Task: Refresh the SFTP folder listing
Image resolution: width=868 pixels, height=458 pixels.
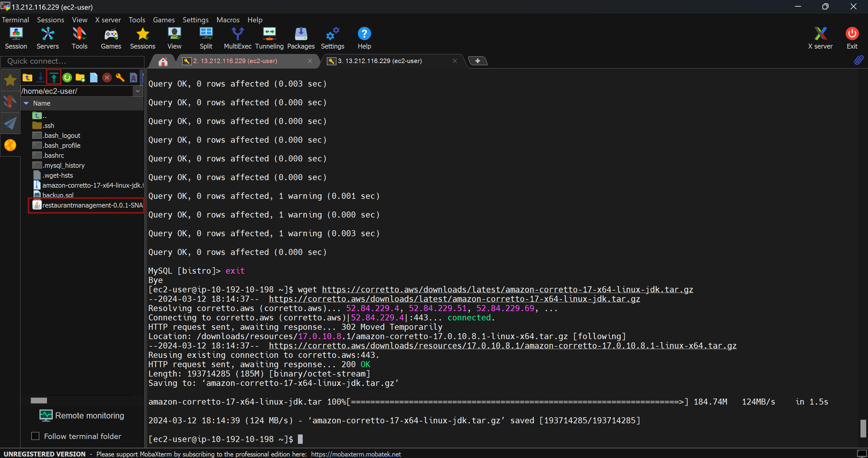Action: click(67, 78)
